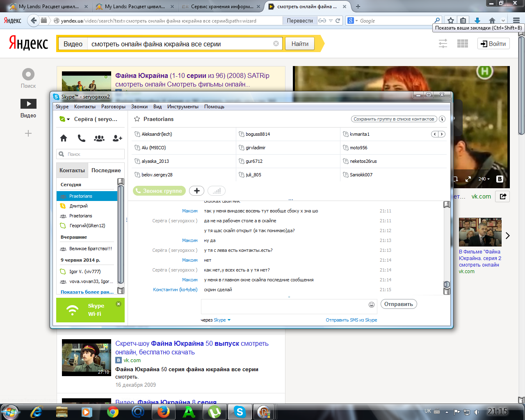Image resolution: width=525 pixels, height=420 pixels.
Task: Open browser downloads arrow icon
Action: pos(477,21)
